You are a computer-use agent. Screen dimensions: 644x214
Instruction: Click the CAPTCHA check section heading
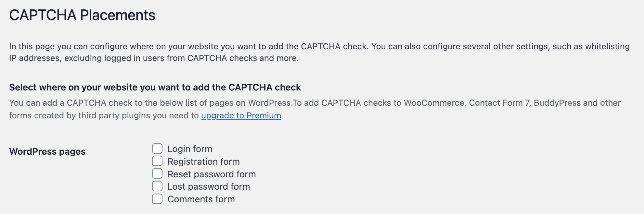pos(156,87)
